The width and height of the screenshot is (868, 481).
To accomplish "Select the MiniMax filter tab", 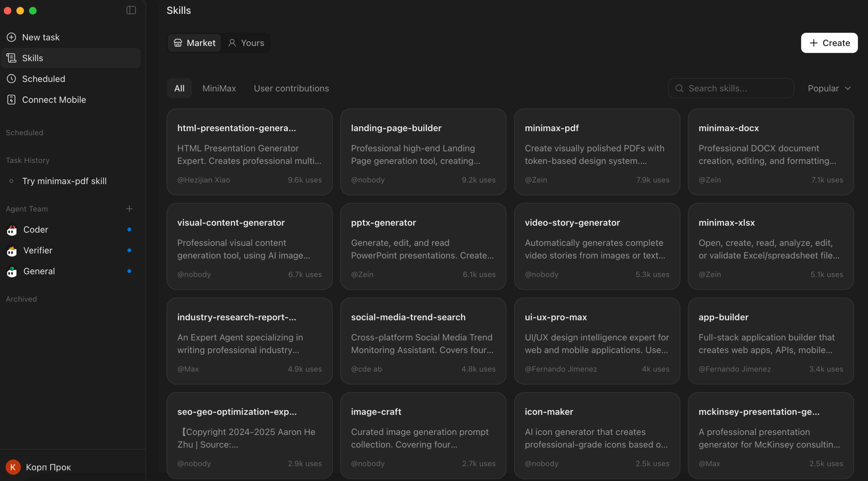I will [219, 88].
